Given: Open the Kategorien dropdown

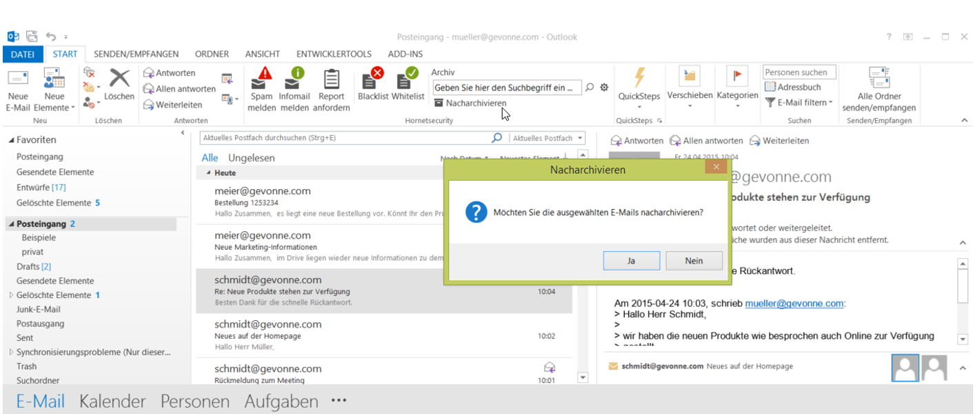Looking at the screenshot, I should 737,88.
